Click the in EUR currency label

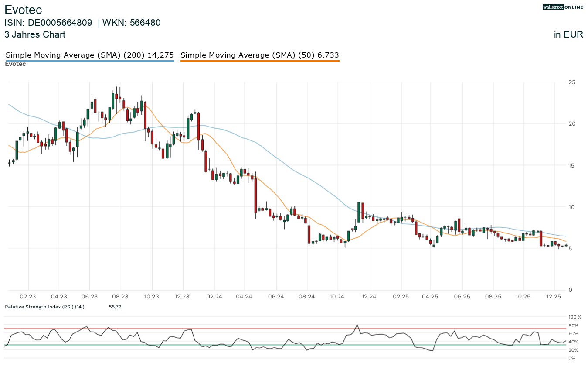[568, 34]
